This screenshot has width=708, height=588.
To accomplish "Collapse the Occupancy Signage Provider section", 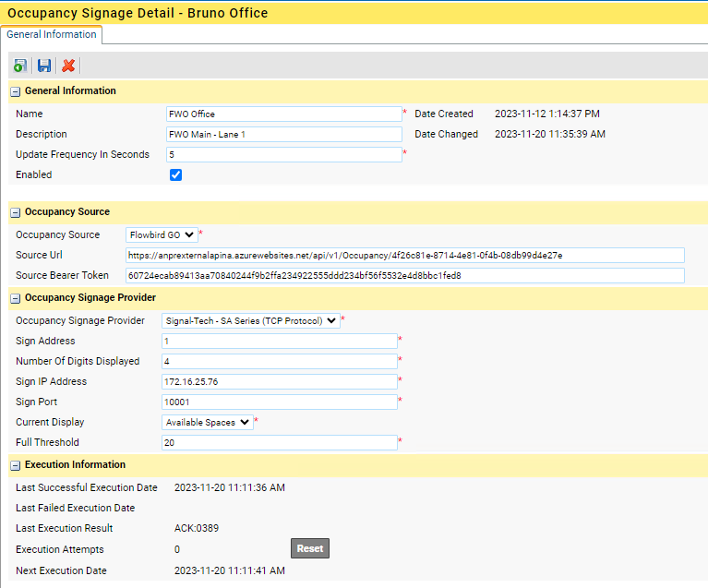I will coord(16,298).
